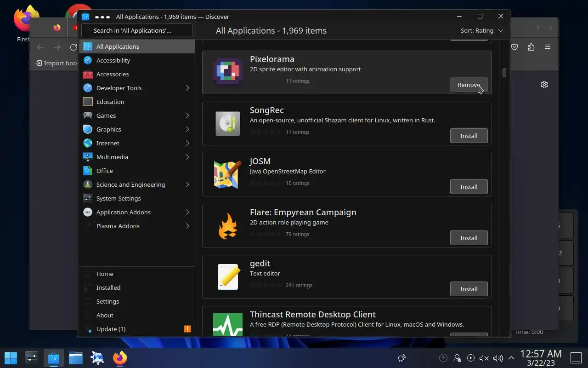Click Firefox window's page settings gear
Image resolution: width=588 pixels, height=368 pixels.
click(x=544, y=85)
